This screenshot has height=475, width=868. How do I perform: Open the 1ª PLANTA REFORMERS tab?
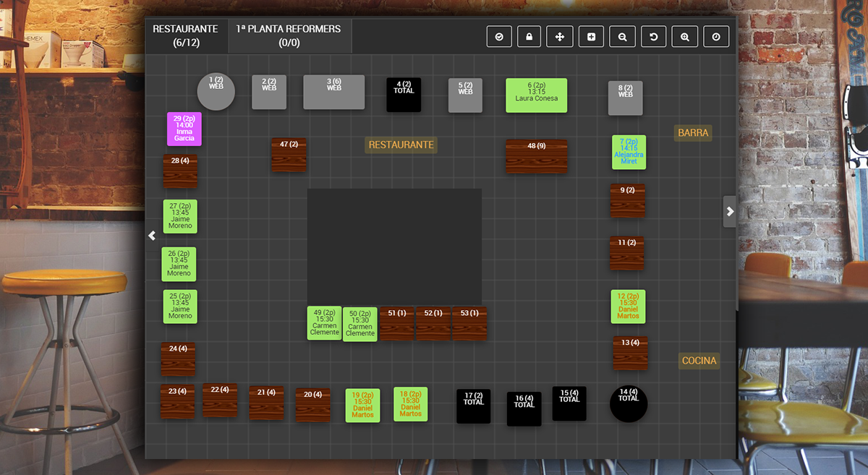(289, 35)
